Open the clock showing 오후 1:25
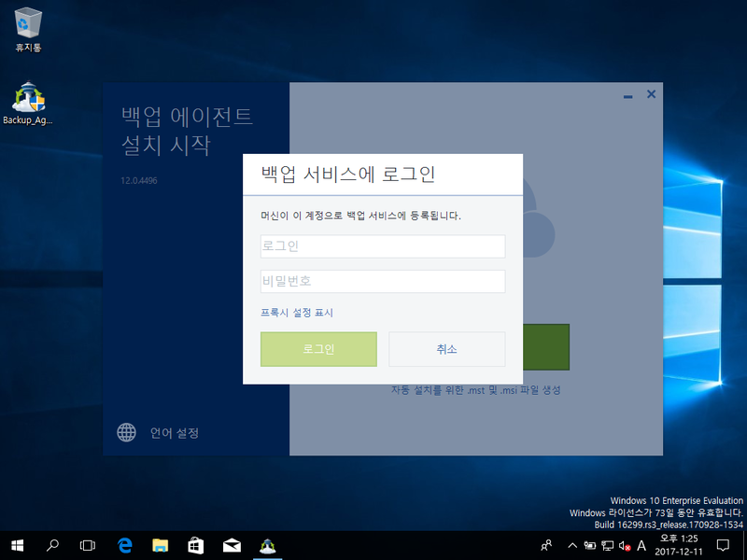The image size is (747, 560). tap(679, 546)
